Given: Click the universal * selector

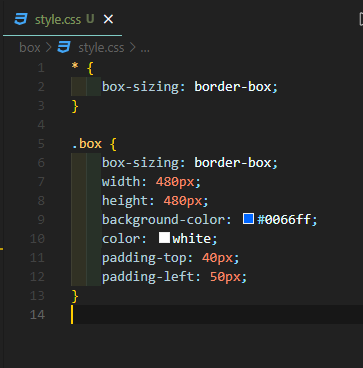Looking at the screenshot, I should 75,67.
